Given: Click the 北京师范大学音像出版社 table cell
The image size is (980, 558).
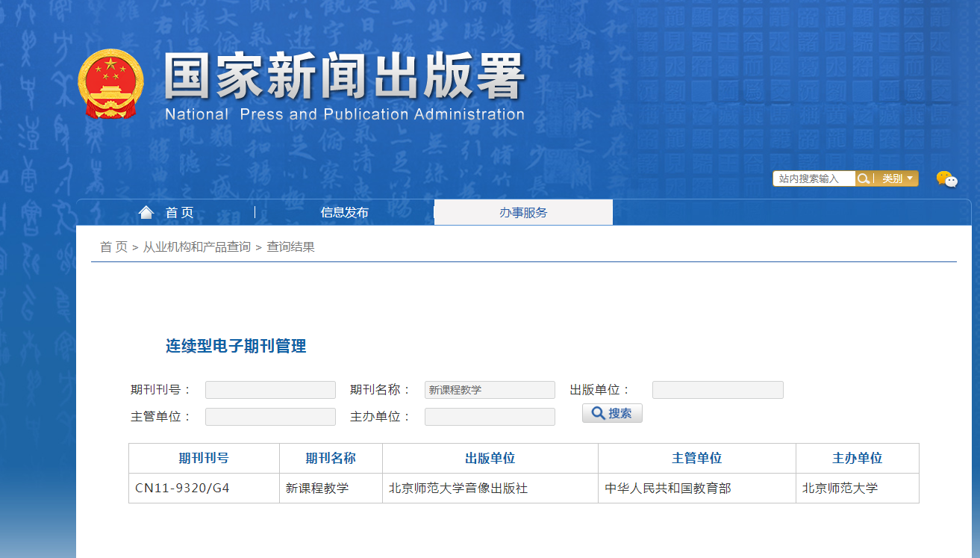Looking at the screenshot, I should coord(458,489).
